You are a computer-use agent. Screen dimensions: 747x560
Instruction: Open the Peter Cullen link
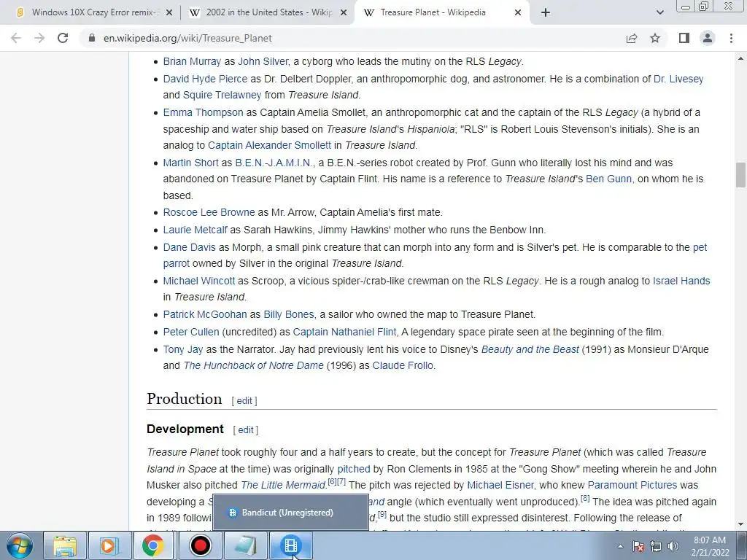pos(191,332)
